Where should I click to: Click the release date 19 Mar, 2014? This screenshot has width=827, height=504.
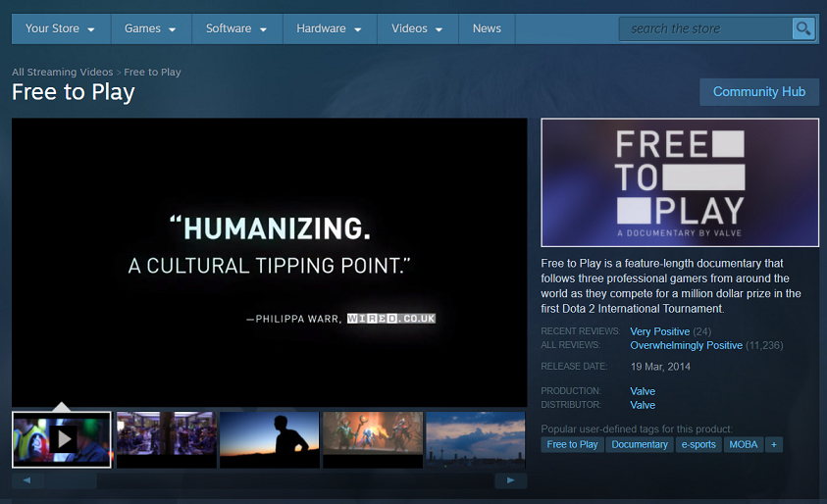(660, 367)
